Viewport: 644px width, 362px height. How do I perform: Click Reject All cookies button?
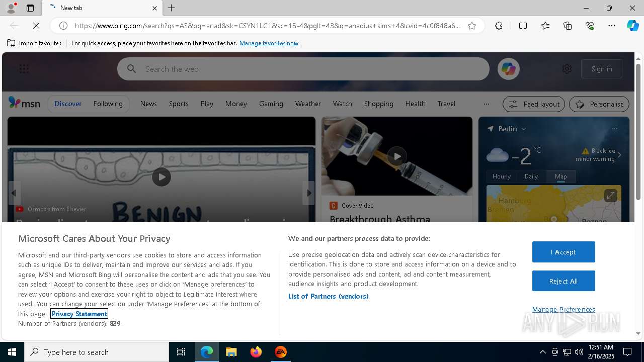(x=563, y=281)
